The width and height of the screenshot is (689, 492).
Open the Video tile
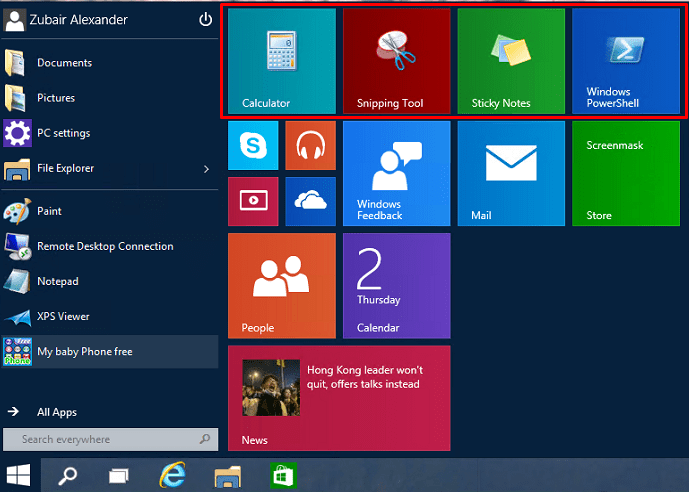click(253, 202)
